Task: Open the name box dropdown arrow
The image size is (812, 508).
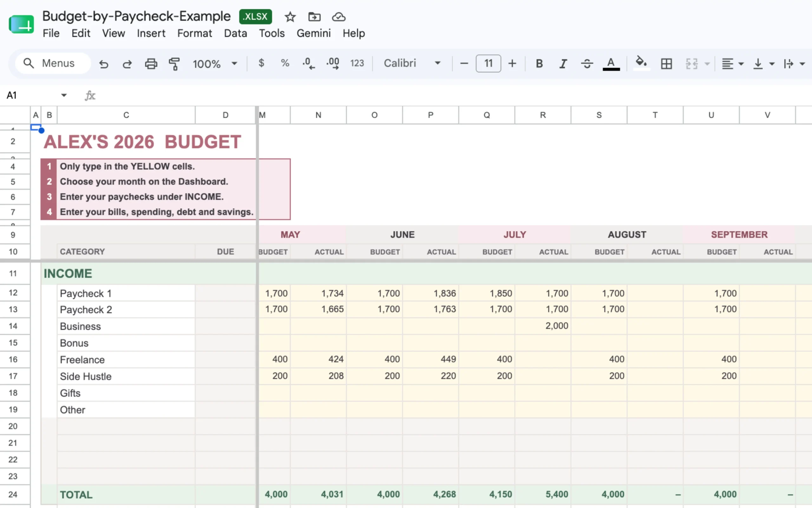Action: click(x=64, y=96)
